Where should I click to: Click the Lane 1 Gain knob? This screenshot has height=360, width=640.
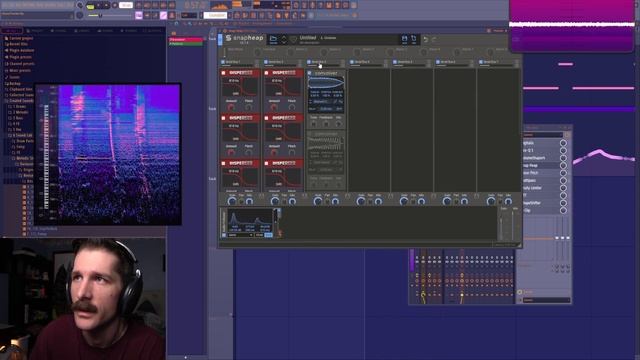[x=232, y=201]
